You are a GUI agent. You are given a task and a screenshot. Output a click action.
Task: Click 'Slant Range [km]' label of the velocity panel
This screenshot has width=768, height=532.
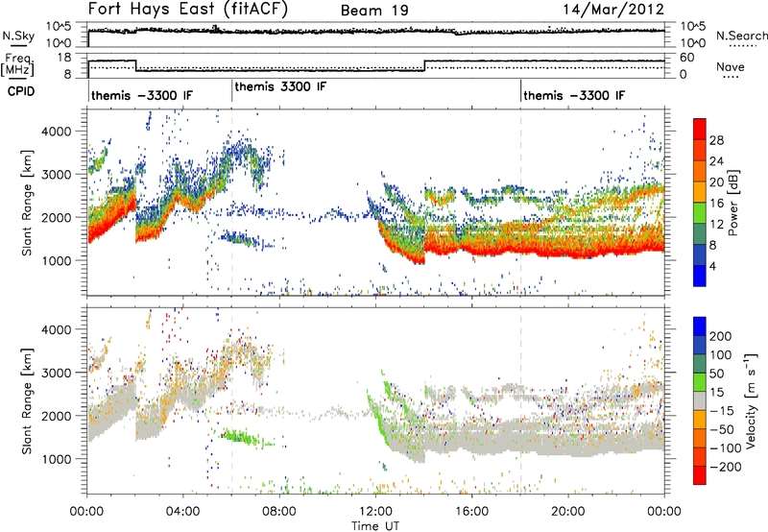pyautogui.click(x=27, y=401)
